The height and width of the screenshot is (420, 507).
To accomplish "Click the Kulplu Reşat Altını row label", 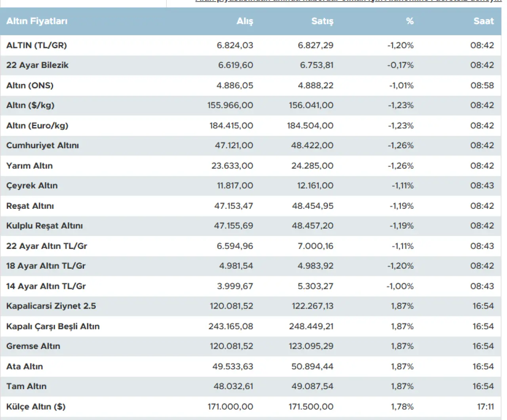I will point(44,225).
